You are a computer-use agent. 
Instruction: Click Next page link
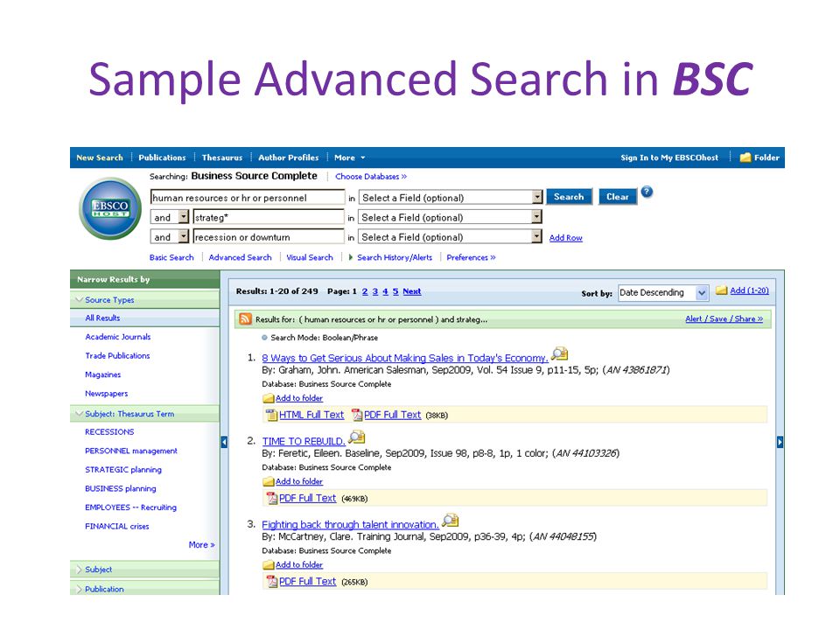point(412,291)
